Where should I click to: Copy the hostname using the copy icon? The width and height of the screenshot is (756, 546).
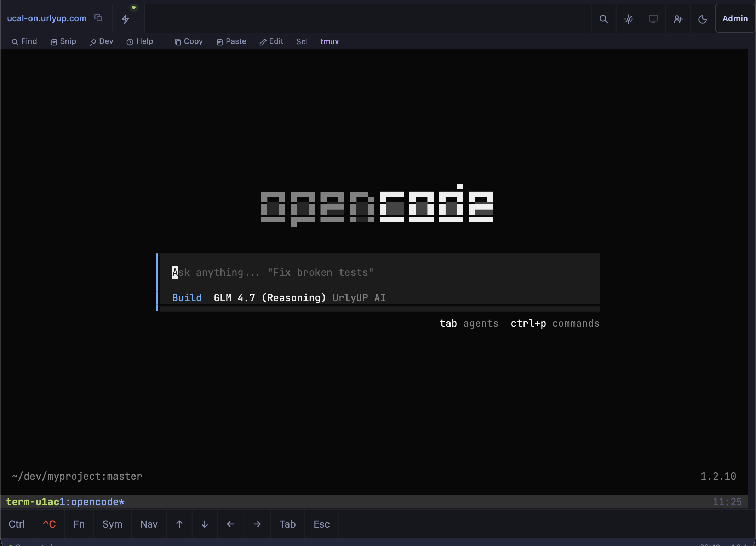pos(98,17)
